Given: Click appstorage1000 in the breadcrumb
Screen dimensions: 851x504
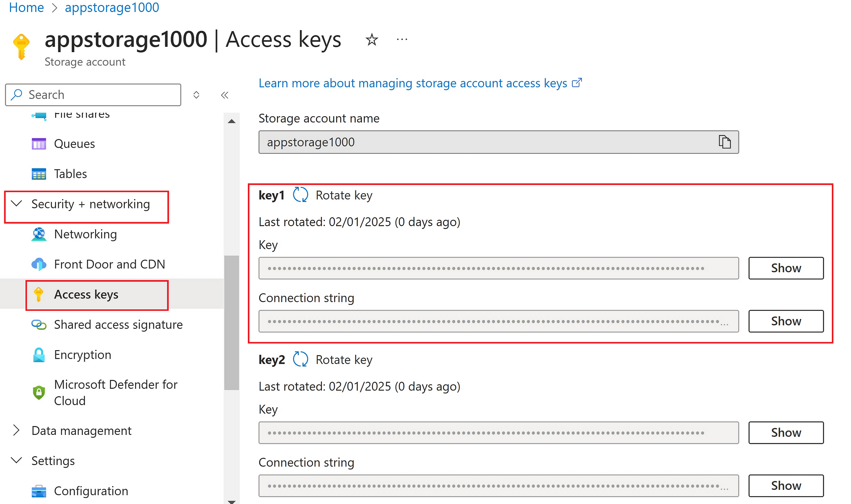Looking at the screenshot, I should coord(112,7).
